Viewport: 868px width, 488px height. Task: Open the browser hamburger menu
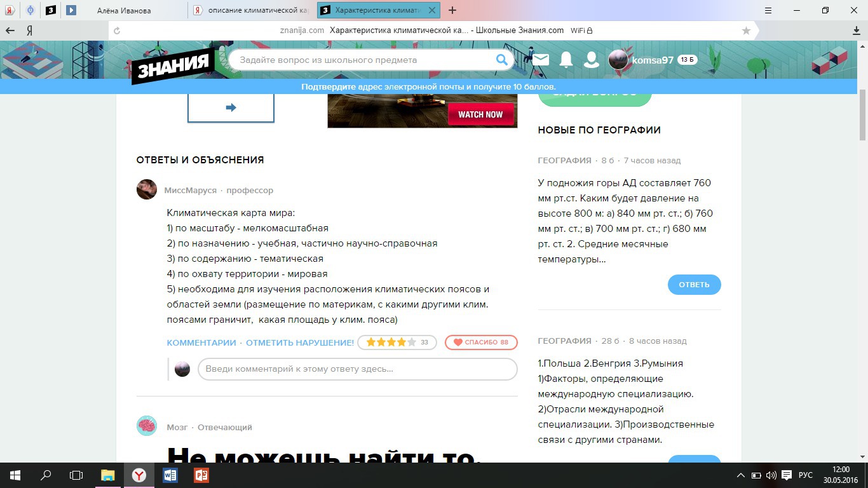[768, 10]
